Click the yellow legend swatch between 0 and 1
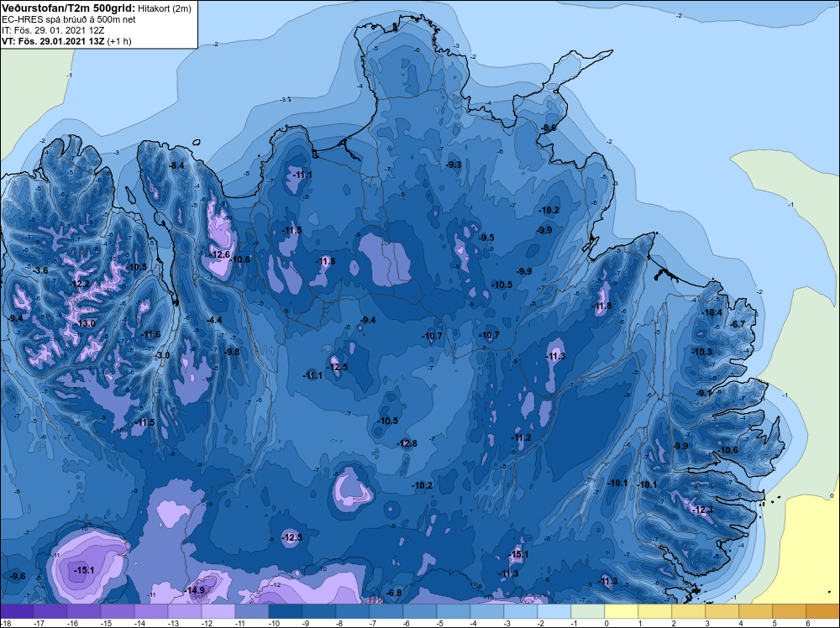 pos(621,611)
